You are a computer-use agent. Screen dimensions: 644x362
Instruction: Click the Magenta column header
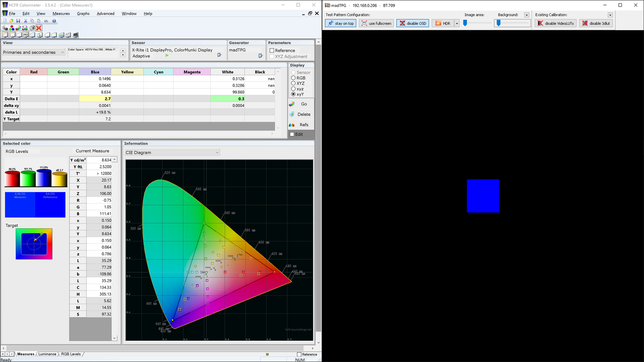pos(192,72)
